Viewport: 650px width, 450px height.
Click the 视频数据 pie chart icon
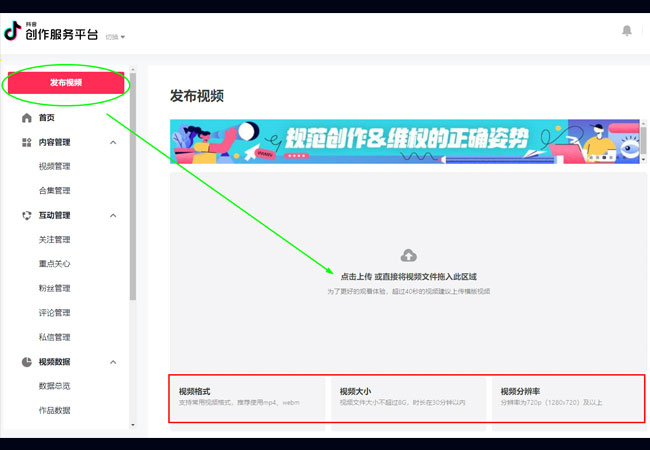[26, 362]
